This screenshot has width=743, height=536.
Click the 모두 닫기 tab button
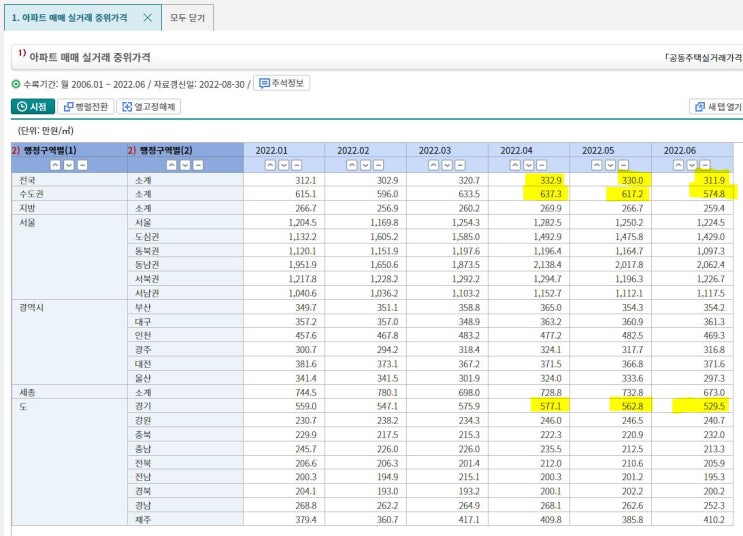pos(188,18)
